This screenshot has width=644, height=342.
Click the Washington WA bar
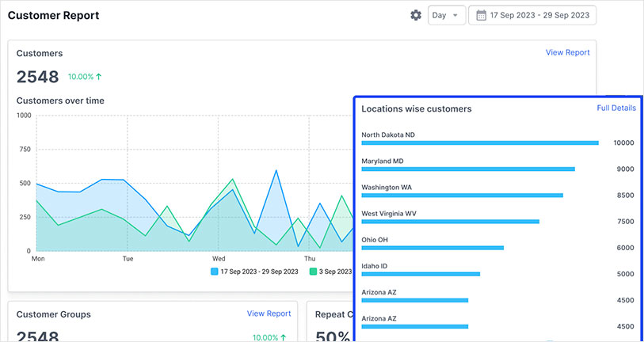(x=462, y=196)
